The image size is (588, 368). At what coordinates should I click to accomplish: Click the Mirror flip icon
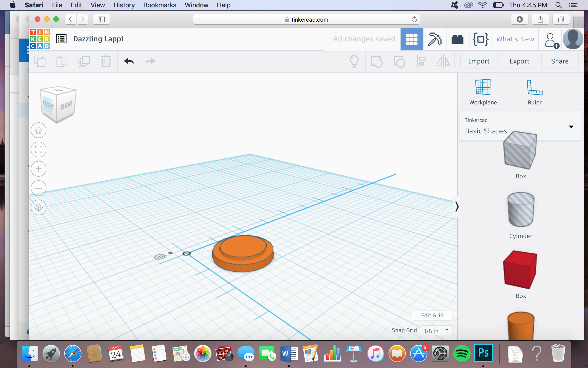443,61
